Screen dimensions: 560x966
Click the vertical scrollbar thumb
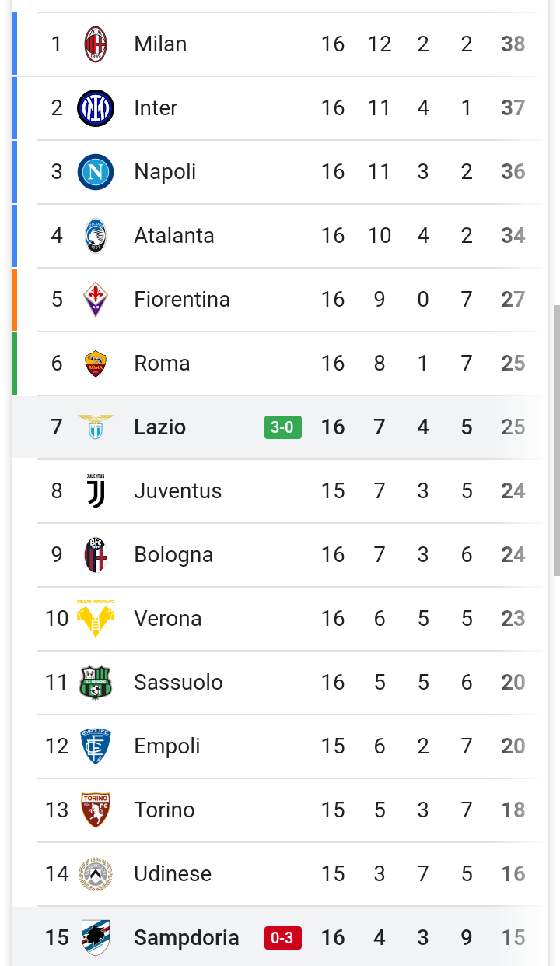click(x=555, y=441)
